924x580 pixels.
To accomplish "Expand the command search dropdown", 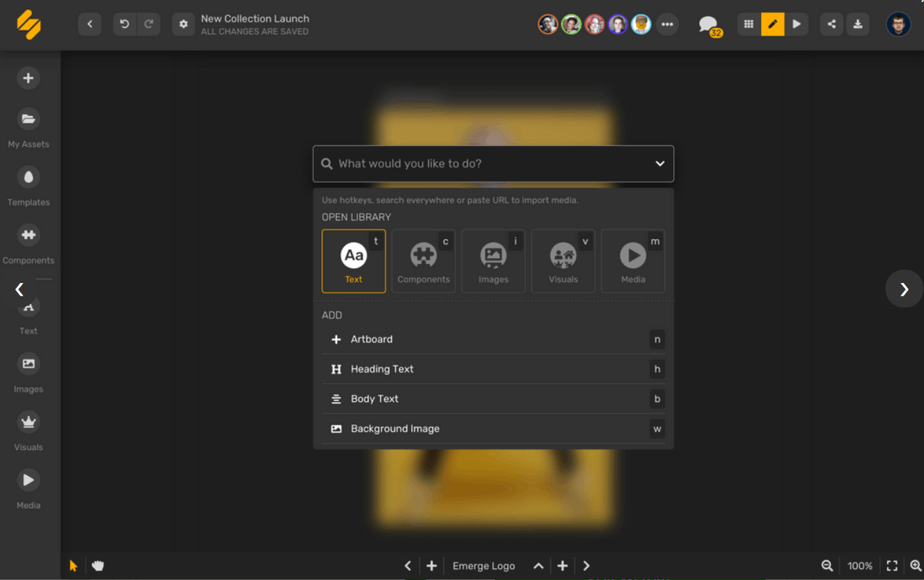I will coord(659,163).
